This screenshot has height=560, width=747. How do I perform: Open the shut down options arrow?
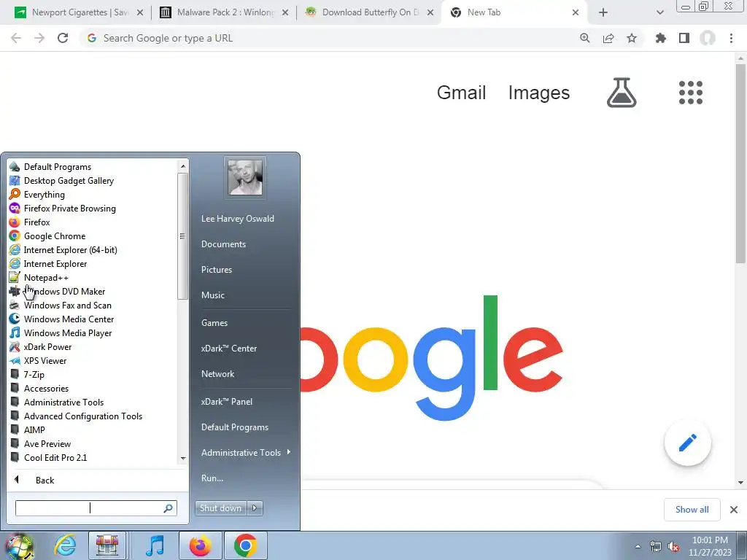coord(255,508)
